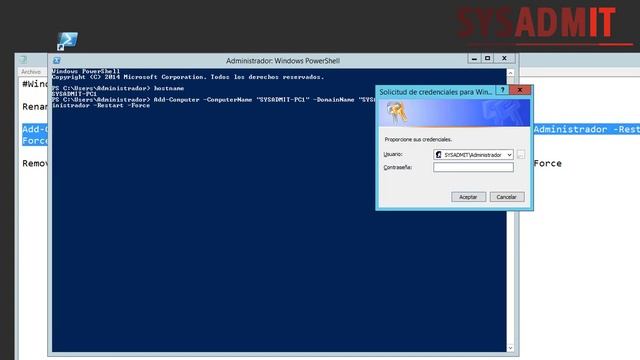
Task: Open the Usuario dropdown list
Action: click(509, 155)
